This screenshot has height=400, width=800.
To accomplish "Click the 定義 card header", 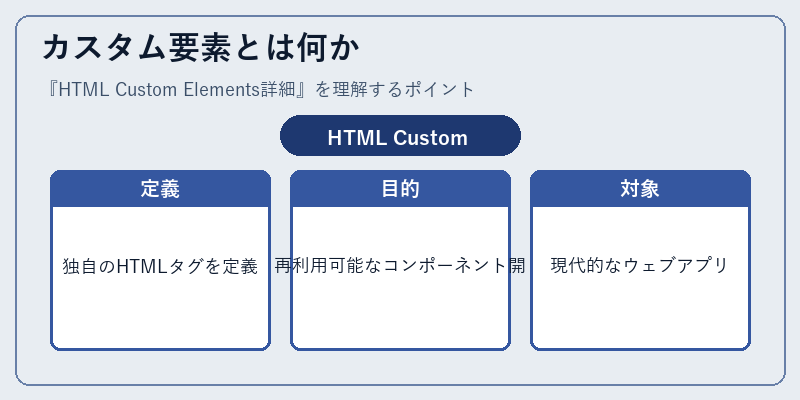I will pos(160,189).
